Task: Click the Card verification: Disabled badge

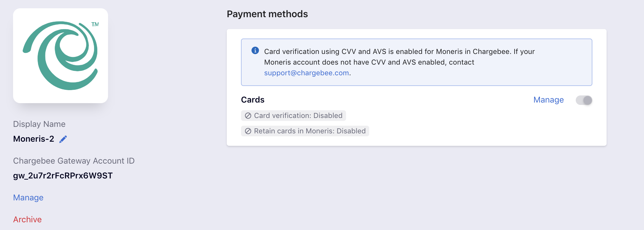Action: tap(294, 116)
